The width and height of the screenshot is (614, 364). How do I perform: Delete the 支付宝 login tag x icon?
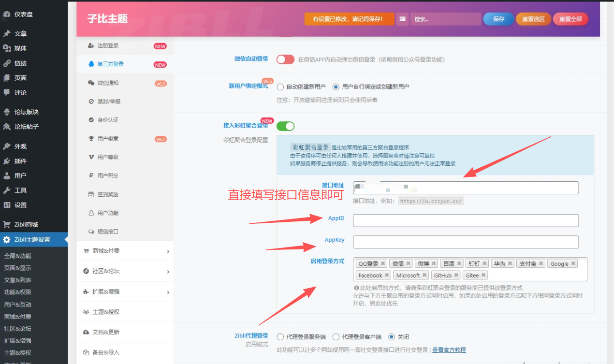541,263
